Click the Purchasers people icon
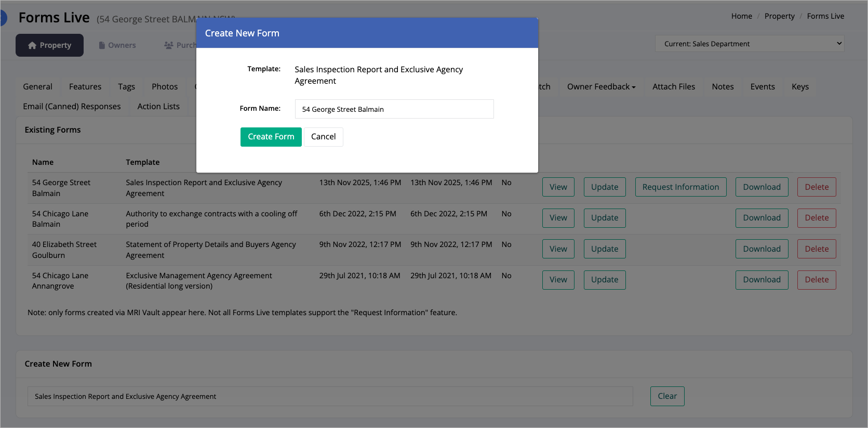868x428 pixels. coord(168,45)
